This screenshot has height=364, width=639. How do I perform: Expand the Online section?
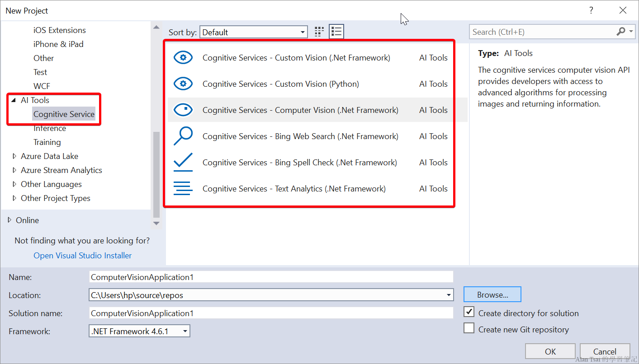9,220
